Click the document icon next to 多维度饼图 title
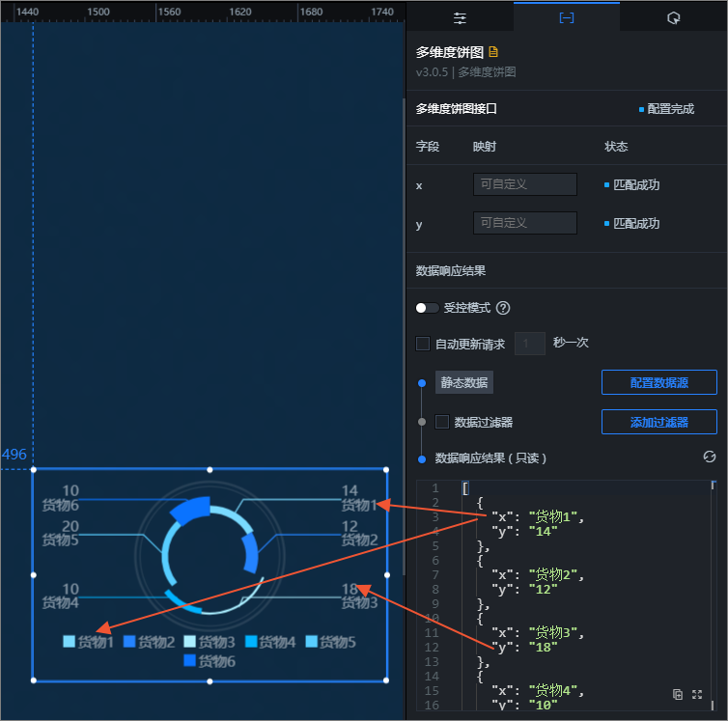Screen dimensions: 728x721 coord(493,52)
